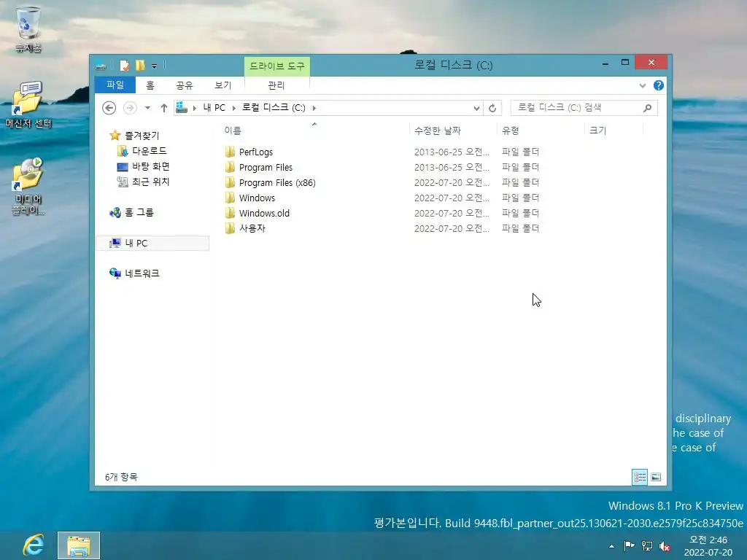Open the quick access toolbar customize dropdown
Screen dimensions: 747x560
tap(155, 66)
